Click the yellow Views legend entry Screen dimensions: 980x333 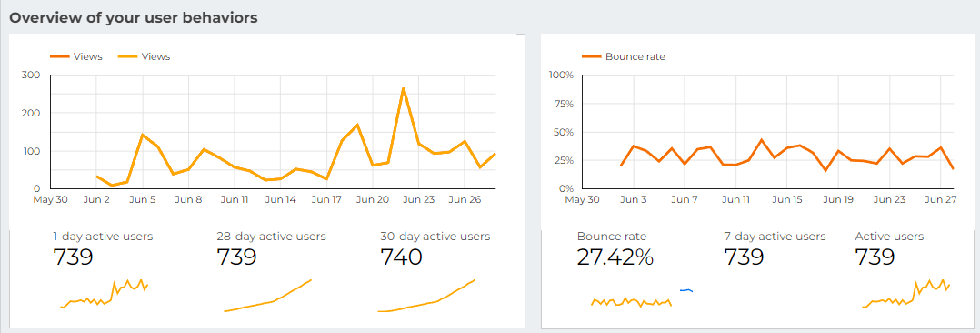[145, 56]
